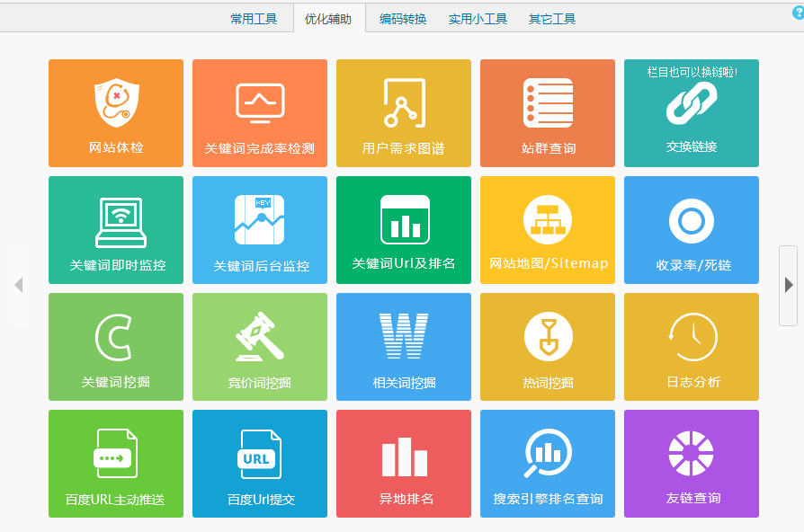Select the 站群查询 list icon

(x=548, y=103)
